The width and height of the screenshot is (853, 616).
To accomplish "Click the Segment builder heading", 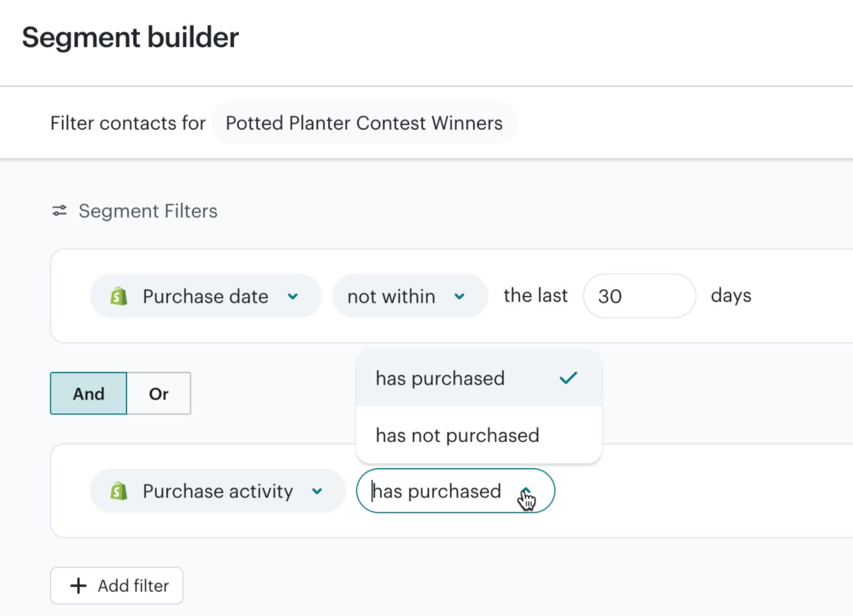I will point(131,38).
